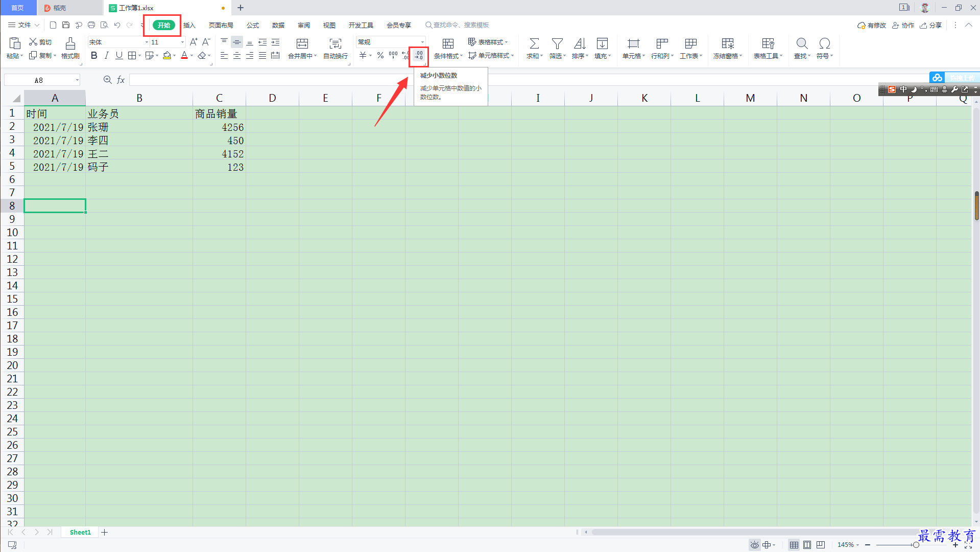This screenshot has height=552, width=980.
Task: Click the Paste clipboard icon
Action: pyautogui.click(x=15, y=43)
